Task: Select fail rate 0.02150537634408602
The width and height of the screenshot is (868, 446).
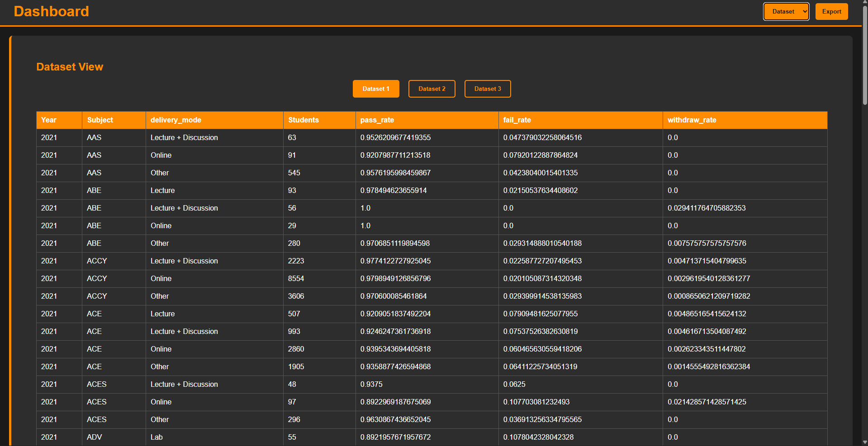Action: tap(580, 191)
